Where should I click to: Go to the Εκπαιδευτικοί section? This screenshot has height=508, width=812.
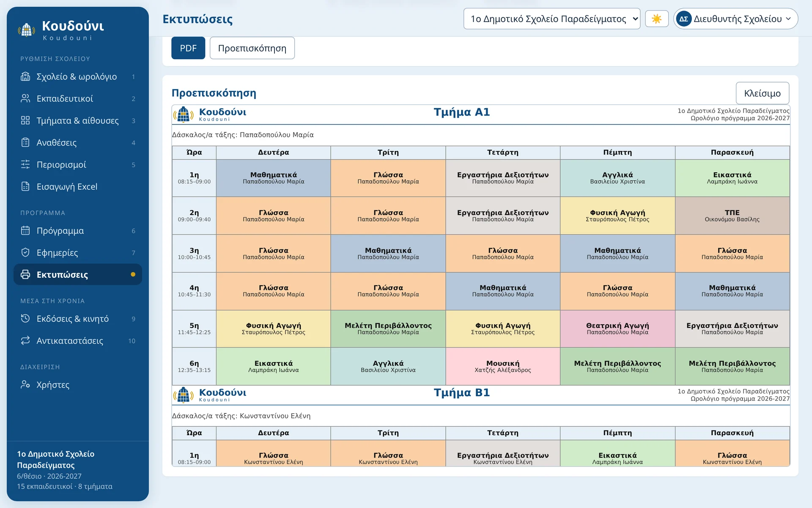(x=78, y=99)
